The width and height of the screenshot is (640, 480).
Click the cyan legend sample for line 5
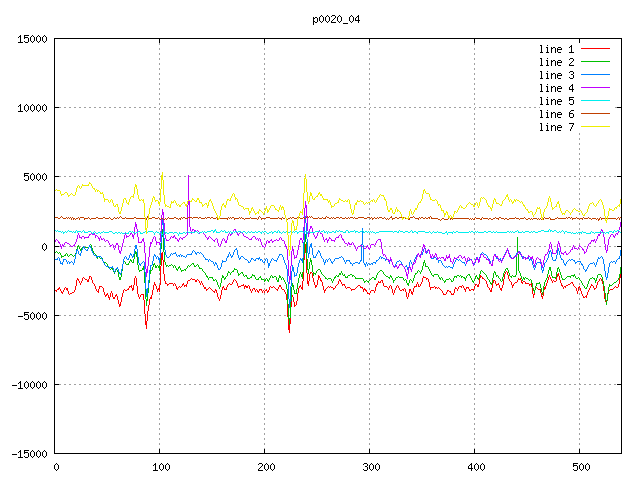pyautogui.click(x=596, y=100)
